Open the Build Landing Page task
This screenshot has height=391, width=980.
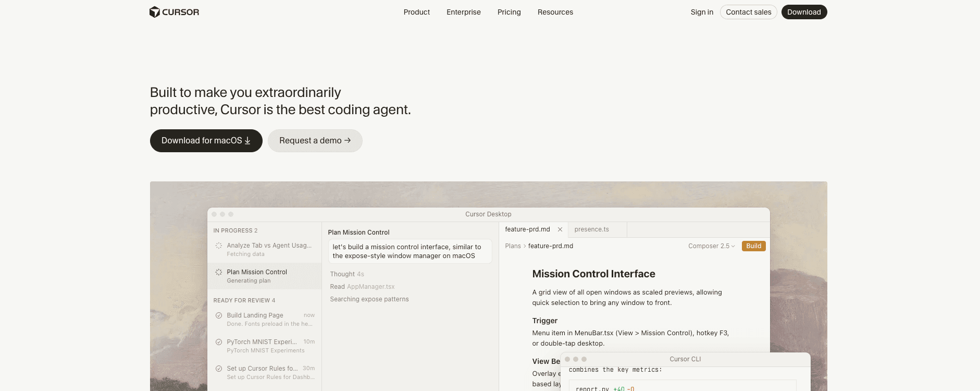[265, 319]
